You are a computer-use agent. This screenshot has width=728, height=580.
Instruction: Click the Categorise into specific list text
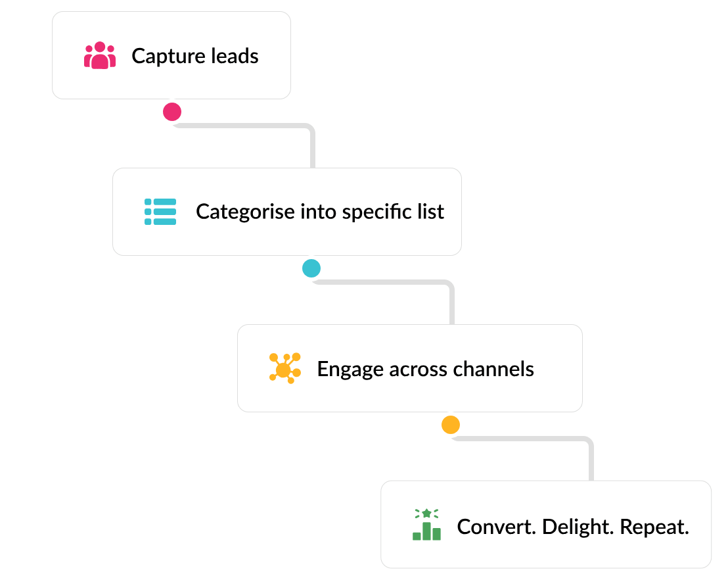coord(320,212)
